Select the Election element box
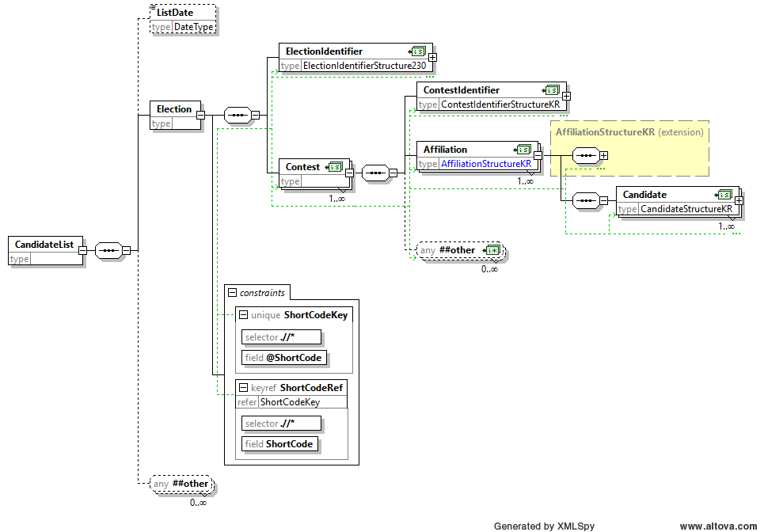764x532 pixels. pos(176,116)
